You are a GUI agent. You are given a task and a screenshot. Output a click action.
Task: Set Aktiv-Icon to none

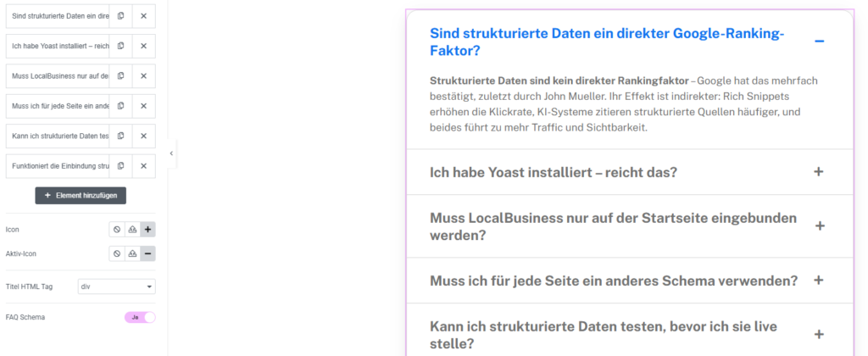[117, 253]
